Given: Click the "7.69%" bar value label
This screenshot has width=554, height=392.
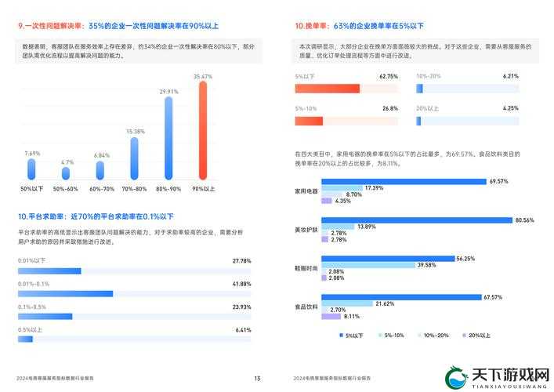Looking at the screenshot, I should click(32, 154).
